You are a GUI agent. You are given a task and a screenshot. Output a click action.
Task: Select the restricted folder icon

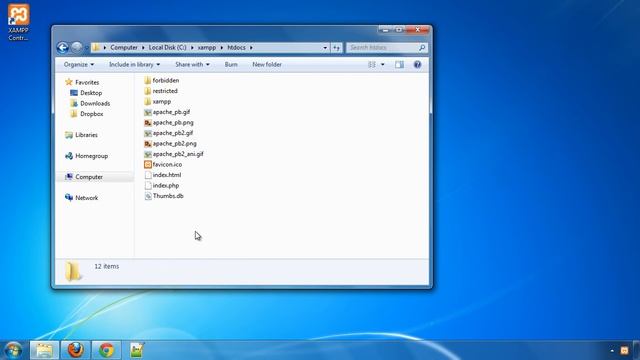[x=148, y=91]
